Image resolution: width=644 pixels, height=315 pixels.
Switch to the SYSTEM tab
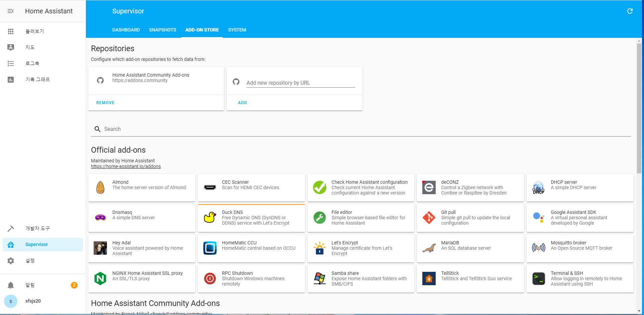click(x=237, y=30)
